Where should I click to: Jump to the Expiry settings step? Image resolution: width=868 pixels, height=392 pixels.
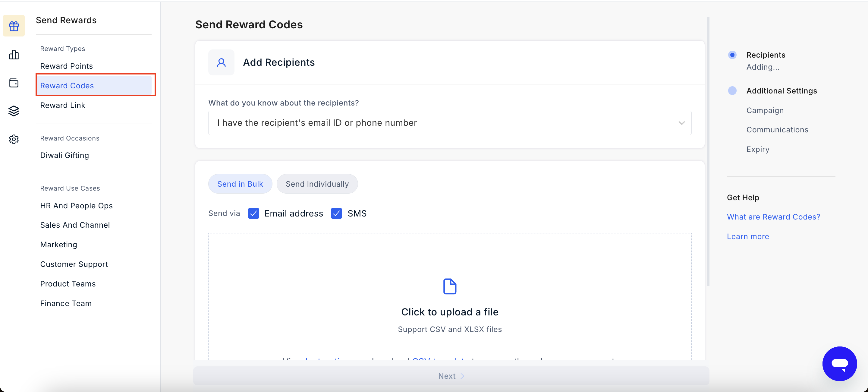757,149
